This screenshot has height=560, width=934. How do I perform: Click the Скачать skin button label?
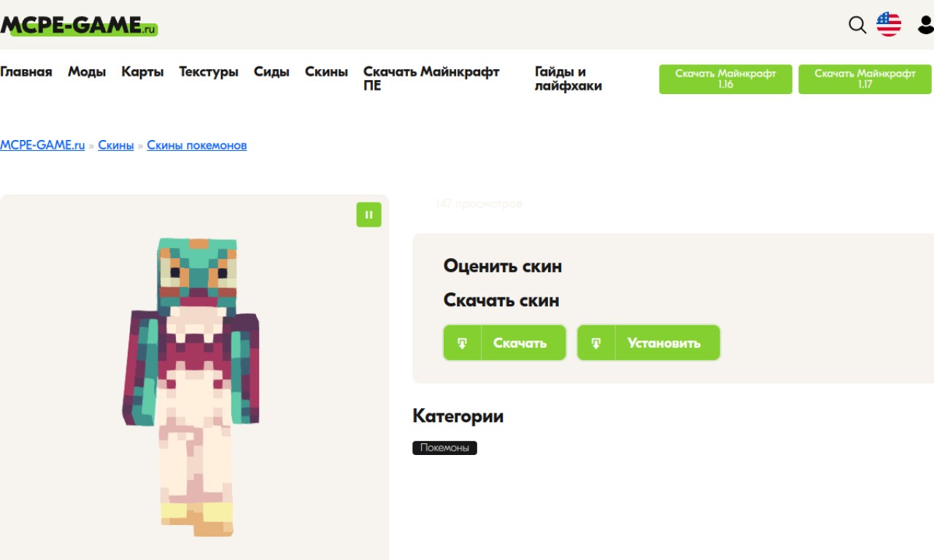(520, 343)
